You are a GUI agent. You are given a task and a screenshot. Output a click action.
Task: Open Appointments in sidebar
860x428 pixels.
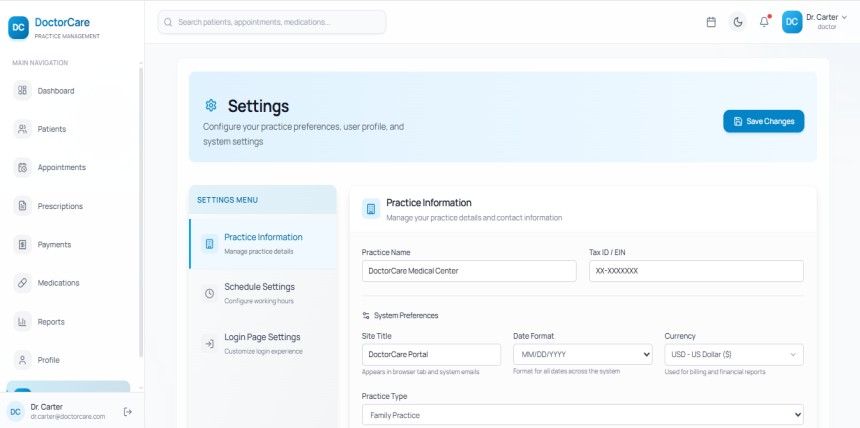[61, 168]
